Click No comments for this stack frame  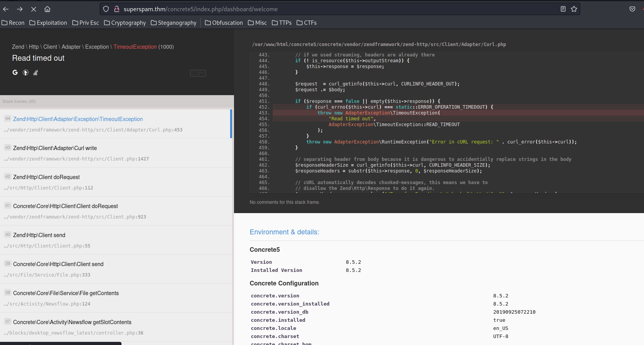pyautogui.click(x=285, y=202)
